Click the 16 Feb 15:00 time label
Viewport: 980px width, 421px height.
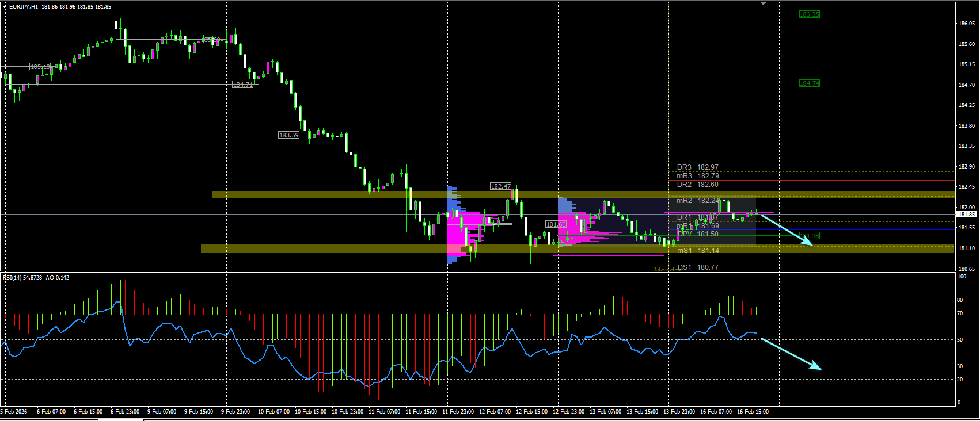pyautogui.click(x=753, y=412)
